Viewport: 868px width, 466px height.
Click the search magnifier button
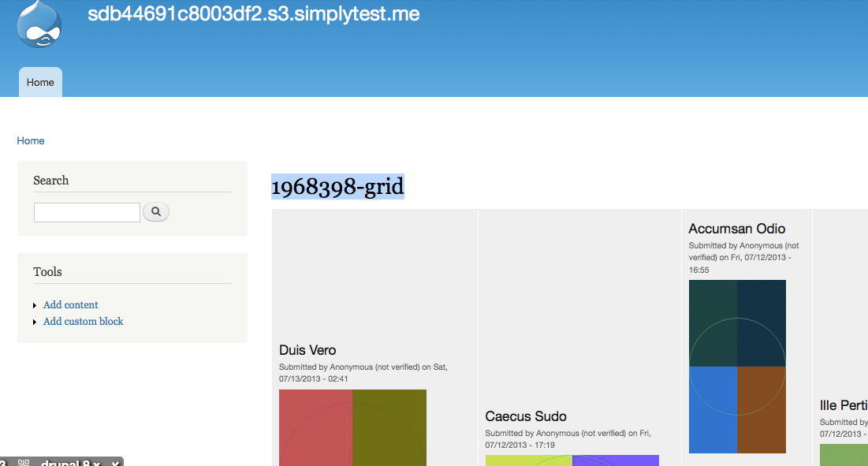pos(156,211)
